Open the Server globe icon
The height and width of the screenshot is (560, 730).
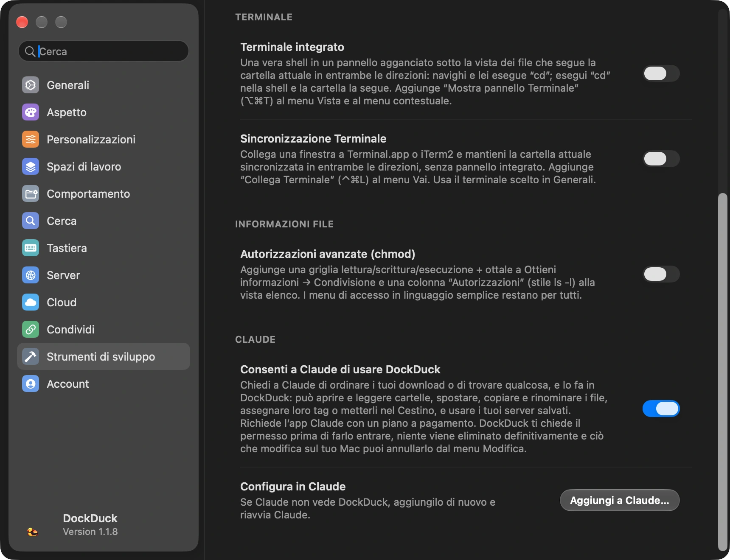click(x=31, y=275)
